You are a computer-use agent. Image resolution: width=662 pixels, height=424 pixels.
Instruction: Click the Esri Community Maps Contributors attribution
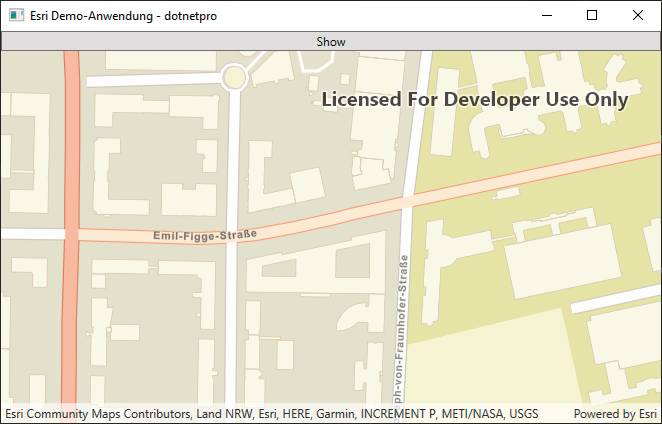pos(272,413)
